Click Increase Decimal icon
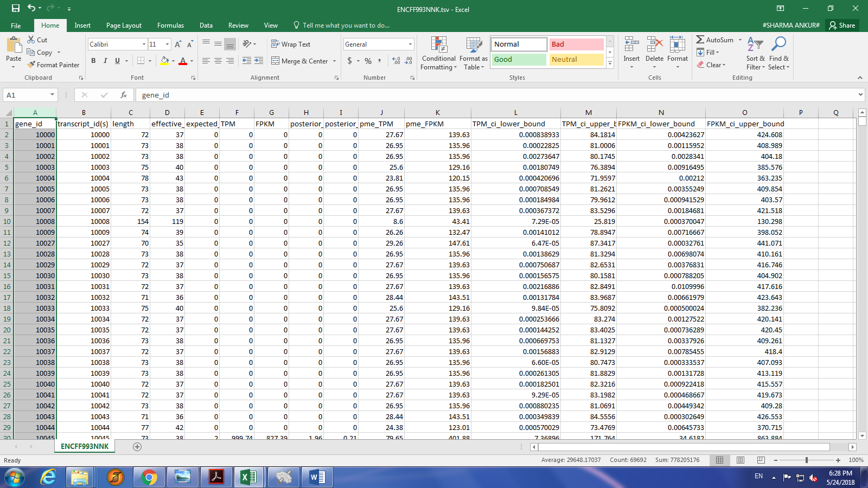The width and height of the screenshot is (868, 488). click(397, 61)
